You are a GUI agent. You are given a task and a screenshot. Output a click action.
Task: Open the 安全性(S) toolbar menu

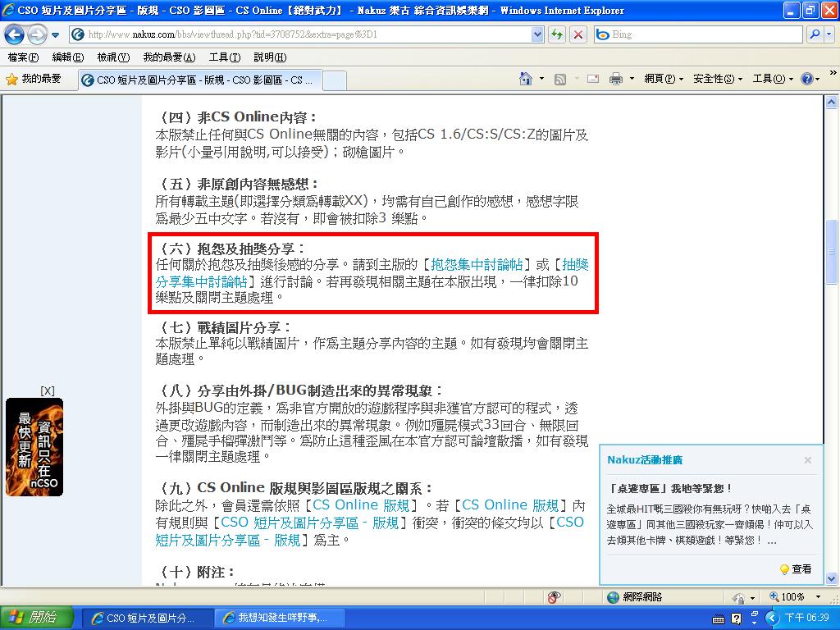click(718, 80)
